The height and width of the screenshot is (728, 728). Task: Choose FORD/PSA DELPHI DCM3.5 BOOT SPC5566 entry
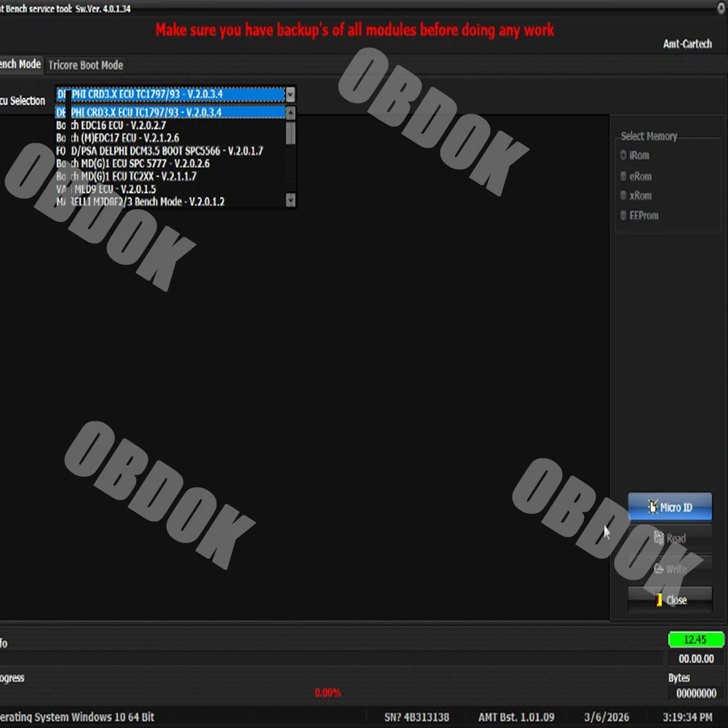170,151
